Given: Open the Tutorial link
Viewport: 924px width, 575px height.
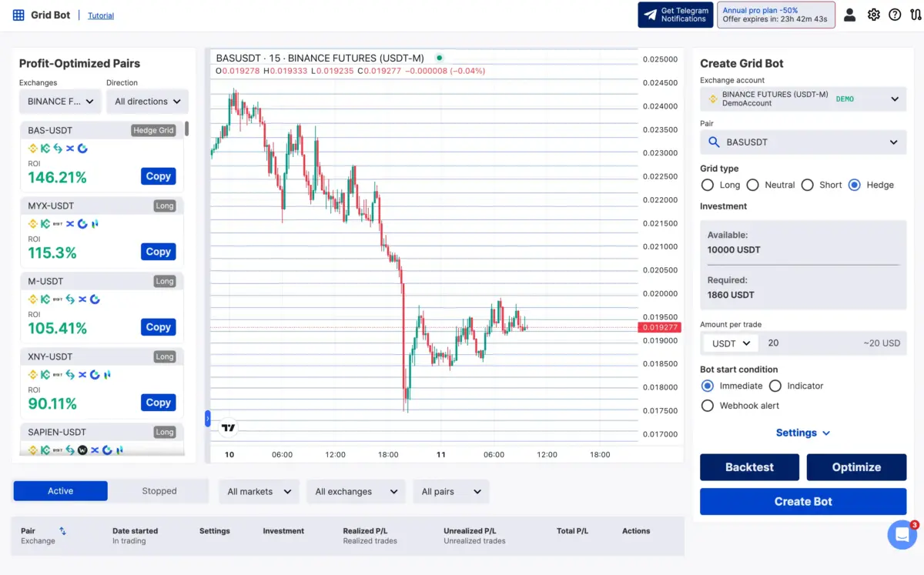Looking at the screenshot, I should (101, 15).
